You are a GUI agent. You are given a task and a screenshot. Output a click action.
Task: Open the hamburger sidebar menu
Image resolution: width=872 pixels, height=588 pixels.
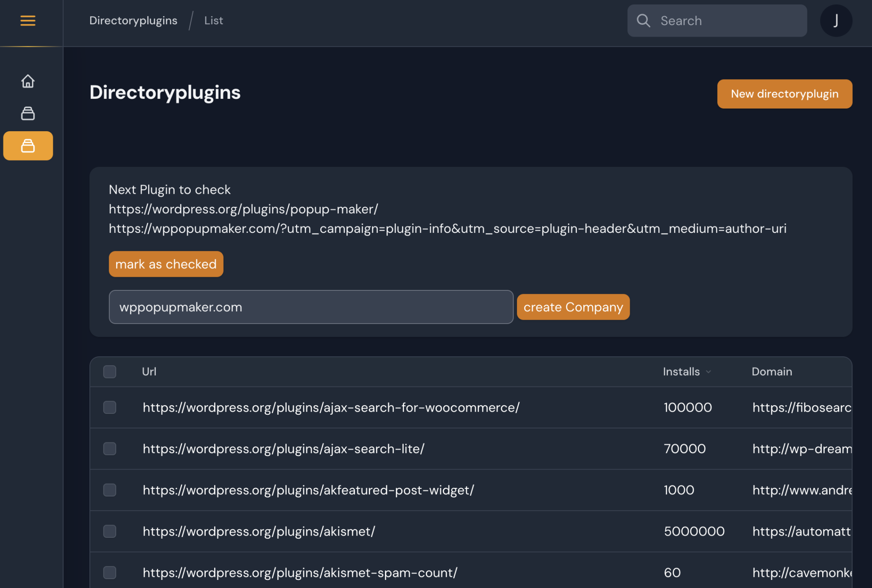28,20
